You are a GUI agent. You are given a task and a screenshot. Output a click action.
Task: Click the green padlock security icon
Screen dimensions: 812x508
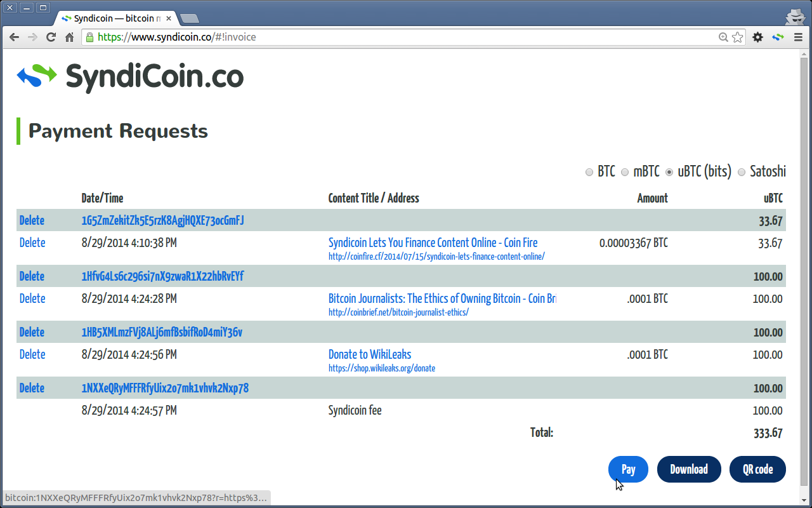[x=89, y=37]
